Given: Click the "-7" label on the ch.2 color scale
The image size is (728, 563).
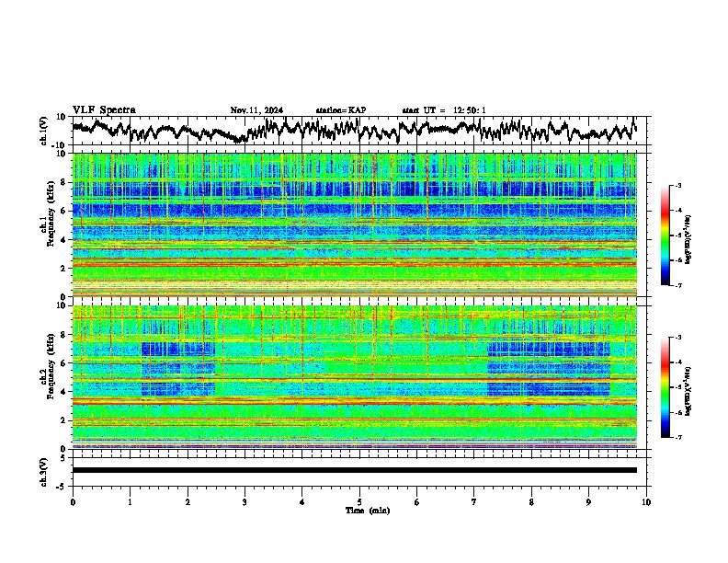Looking at the screenshot, I should tap(677, 437).
